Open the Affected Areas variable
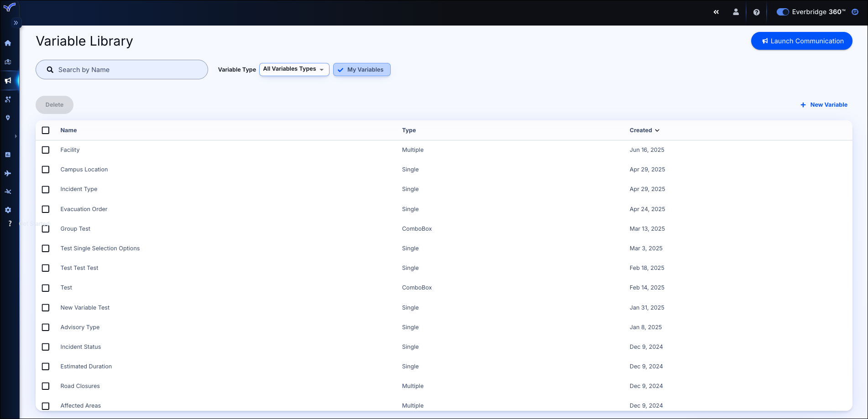Image resolution: width=868 pixels, height=419 pixels. point(81,406)
